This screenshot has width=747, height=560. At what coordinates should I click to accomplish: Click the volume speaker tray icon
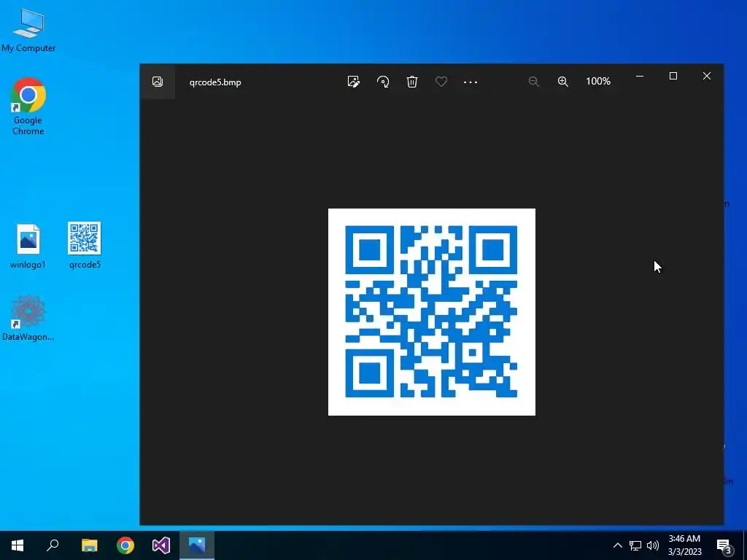[x=653, y=545]
